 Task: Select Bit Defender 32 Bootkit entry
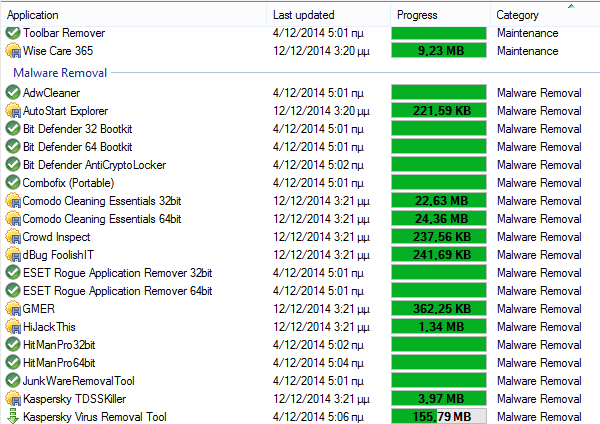(x=78, y=129)
